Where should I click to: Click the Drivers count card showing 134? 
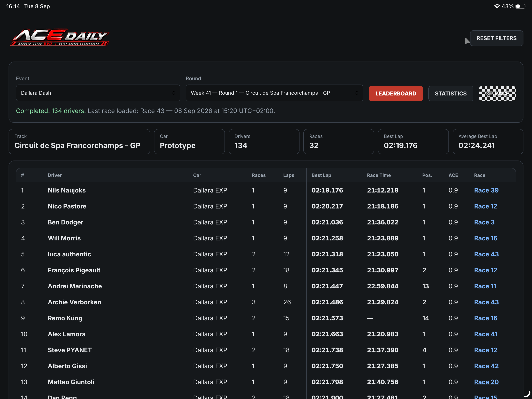[264, 141]
